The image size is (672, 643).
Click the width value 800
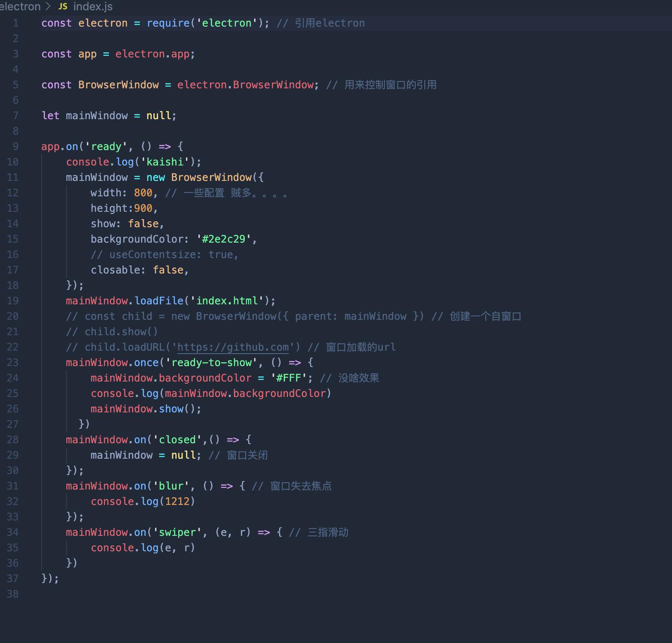point(143,193)
